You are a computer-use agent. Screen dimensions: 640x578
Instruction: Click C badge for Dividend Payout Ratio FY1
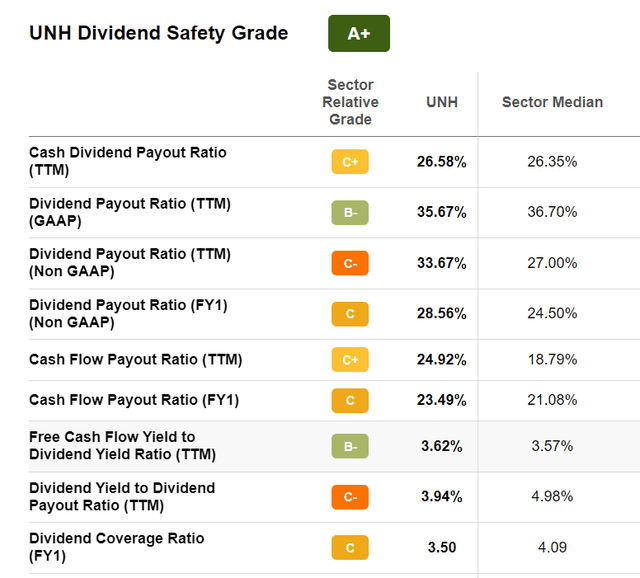tap(350, 314)
